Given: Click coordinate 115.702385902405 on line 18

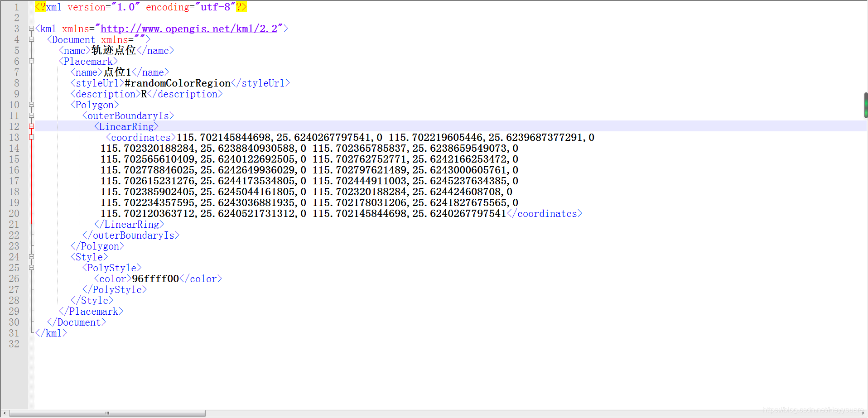Looking at the screenshot, I should (x=147, y=192).
